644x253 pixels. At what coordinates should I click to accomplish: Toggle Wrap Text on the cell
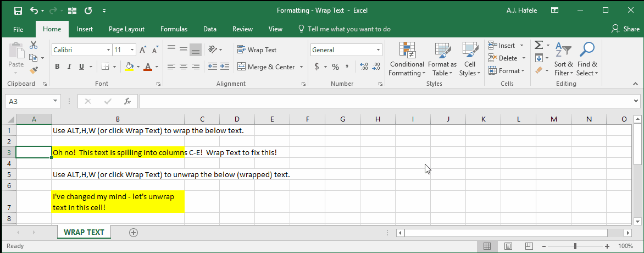[x=257, y=50]
